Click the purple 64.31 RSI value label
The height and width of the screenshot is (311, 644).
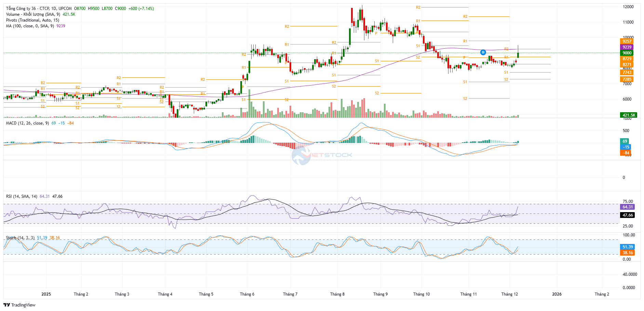627,207
